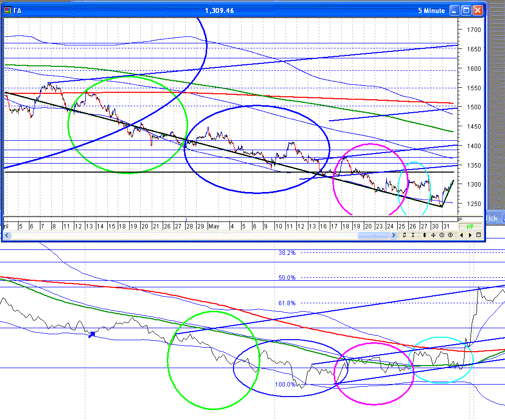Viewport: 505px width, 420px height.
Task: Zoom out with the minus circle icon
Action: pyautogui.click(x=442, y=235)
